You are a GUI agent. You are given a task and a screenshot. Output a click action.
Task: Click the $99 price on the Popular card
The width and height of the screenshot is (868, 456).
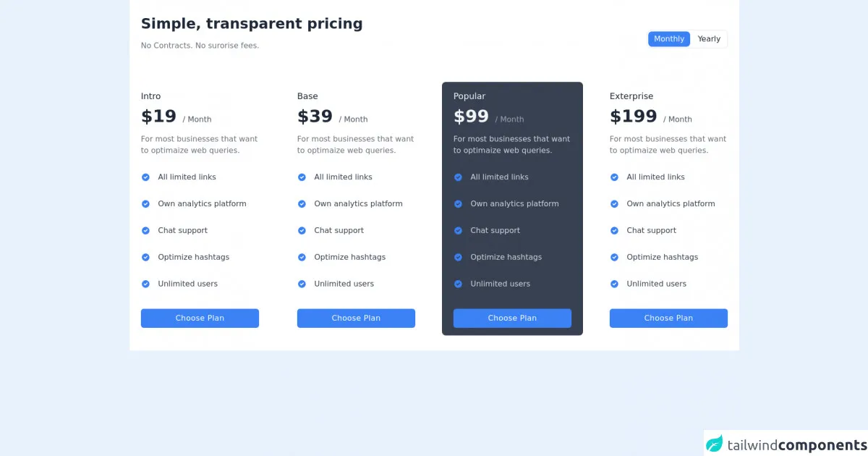[471, 117]
